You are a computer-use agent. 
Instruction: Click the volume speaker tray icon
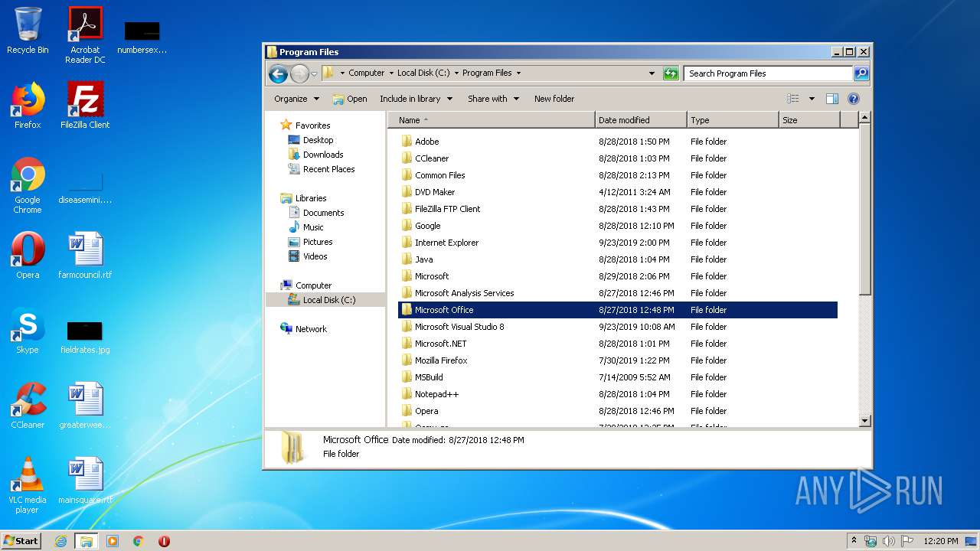888,541
